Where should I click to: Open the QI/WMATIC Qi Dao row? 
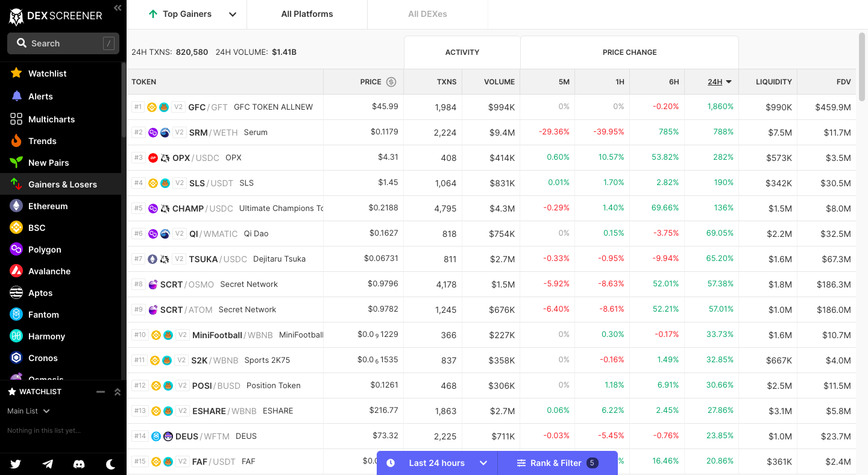[491, 234]
